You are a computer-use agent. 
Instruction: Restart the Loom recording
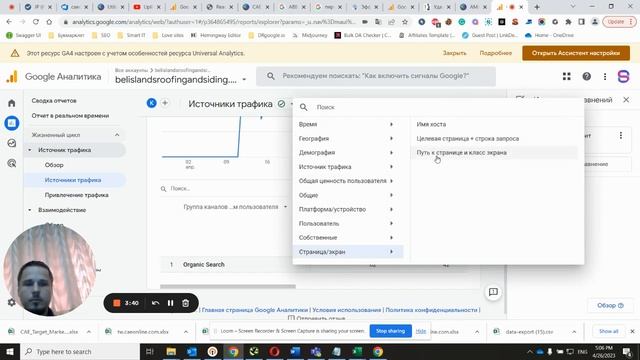pyautogui.click(x=156, y=303)
